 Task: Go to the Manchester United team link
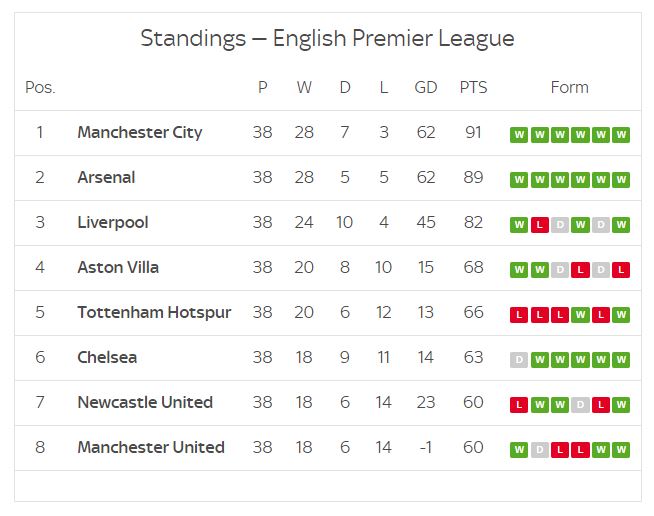(150, 447)
